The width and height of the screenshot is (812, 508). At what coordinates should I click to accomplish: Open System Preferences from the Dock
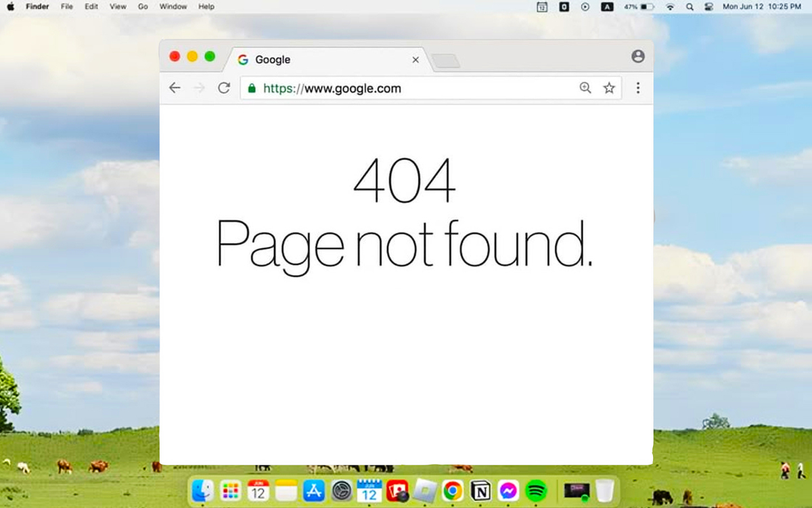342,490
